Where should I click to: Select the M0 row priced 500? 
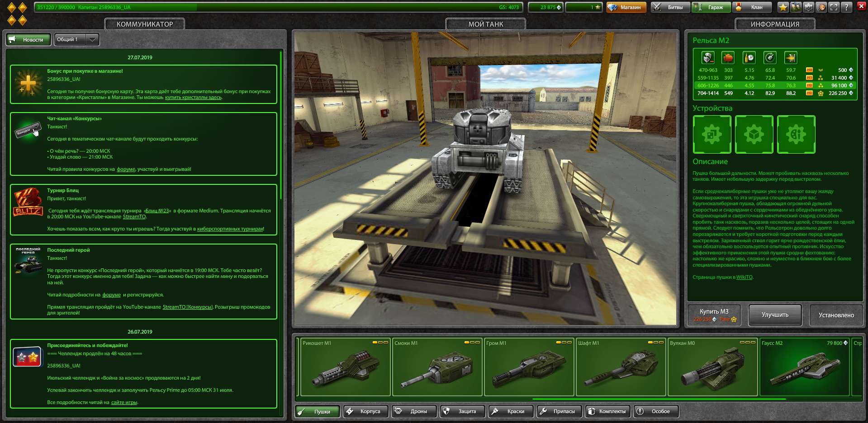[775, 70]
